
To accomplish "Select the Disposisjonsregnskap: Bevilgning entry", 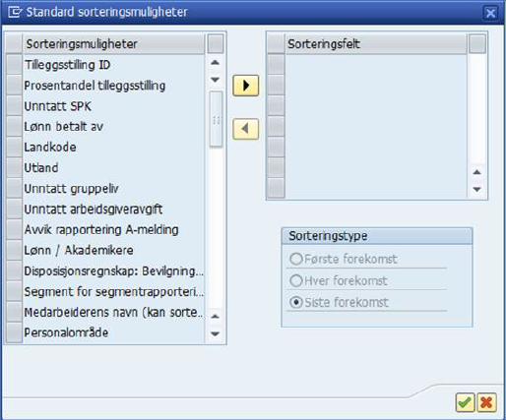I will (x=113, y=271).
